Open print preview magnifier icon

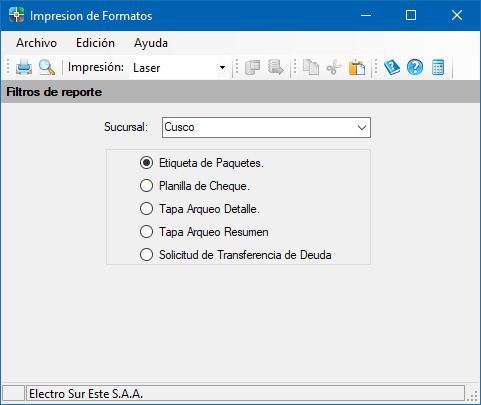(47, 67)
